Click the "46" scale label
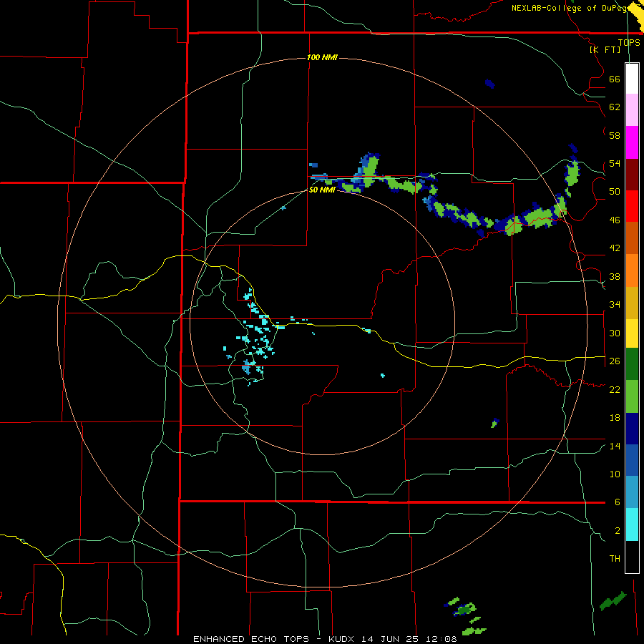 [615, 220]
